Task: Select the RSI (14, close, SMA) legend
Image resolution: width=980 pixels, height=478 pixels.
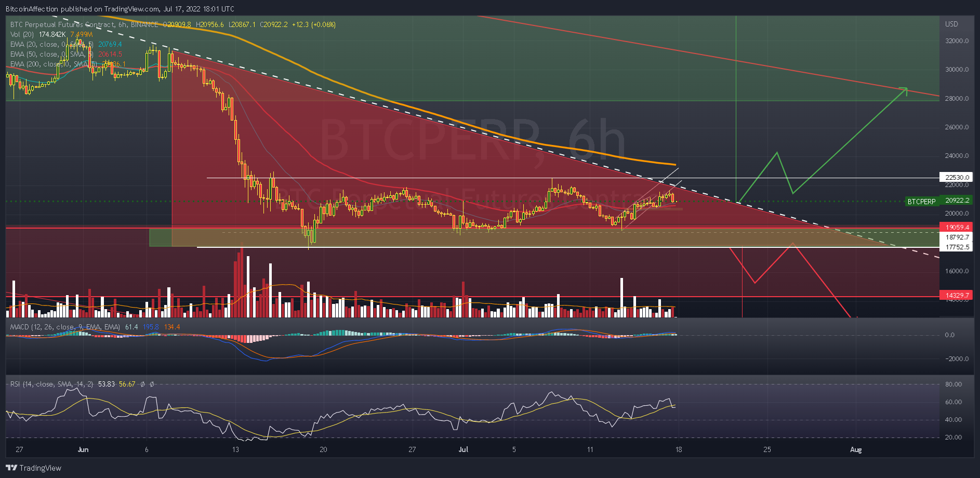Action: click(x=52, y=384)
